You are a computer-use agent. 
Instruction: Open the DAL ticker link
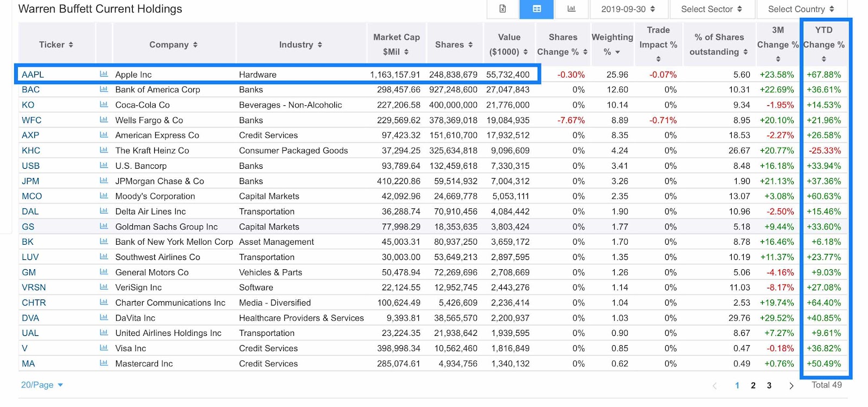click(30, 211)
